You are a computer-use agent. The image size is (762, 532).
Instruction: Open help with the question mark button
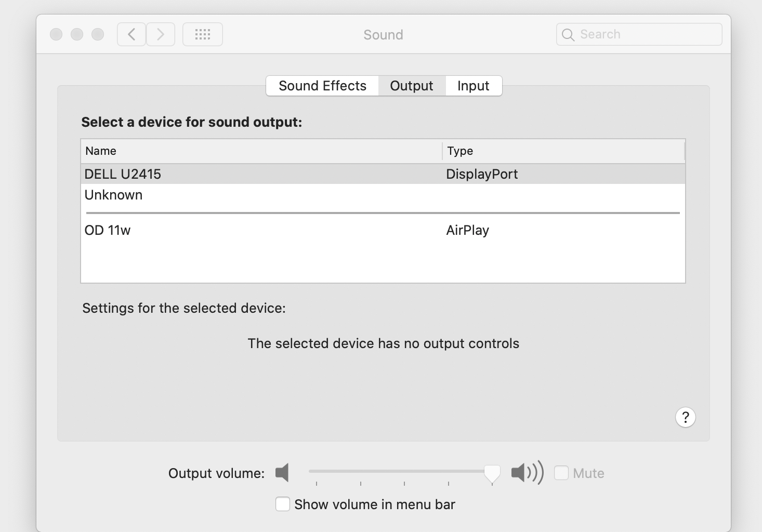pyautogui.click(x=686, y=417)
